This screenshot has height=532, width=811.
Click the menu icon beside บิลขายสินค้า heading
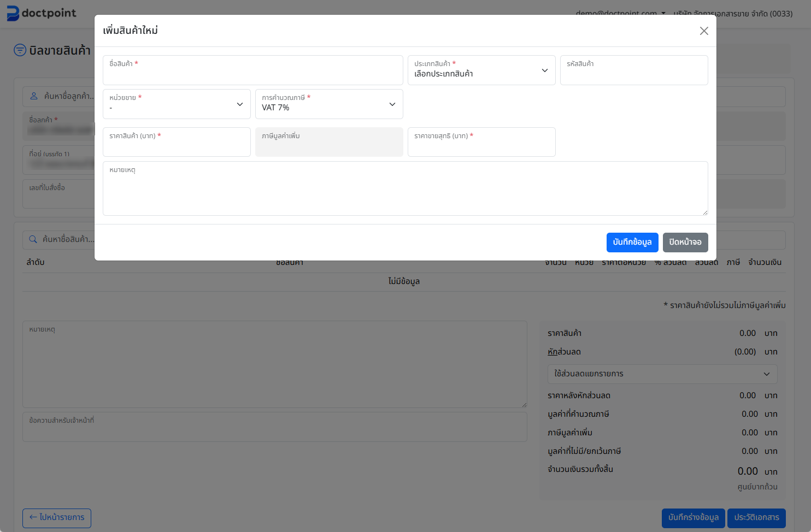[20, 50]
